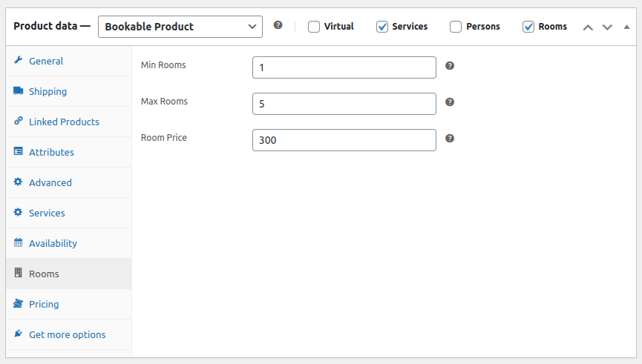Open the Bookable Product type dropdown

(180, 27)
